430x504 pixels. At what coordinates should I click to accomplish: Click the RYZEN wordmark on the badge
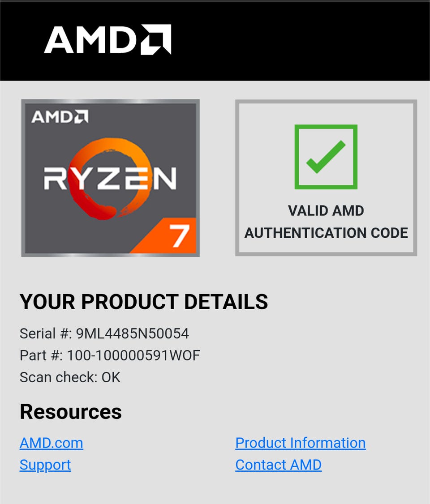tap(110, 178)
